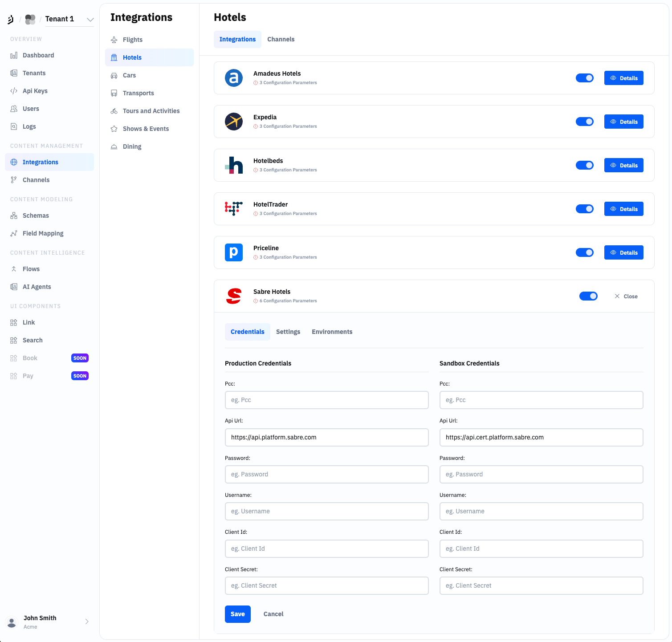Click the Shows & Events star icon
The image size is (672, 642).
[114, 129]
